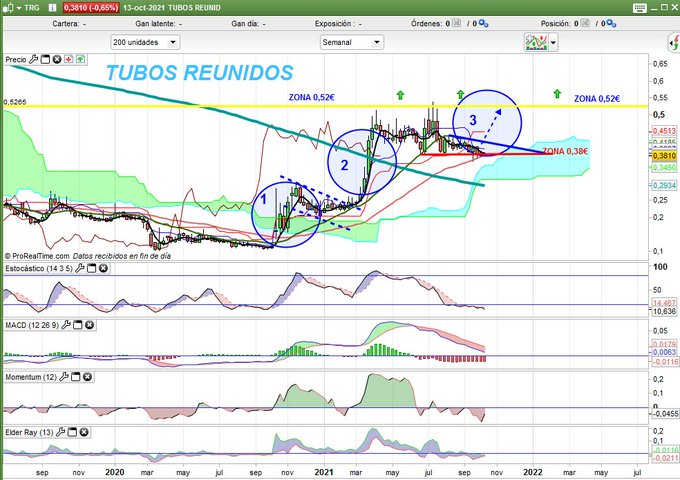Open Estocástico indicator wrench settings
The height and width of the screenshot is (480, 680).
coord(80,268)
